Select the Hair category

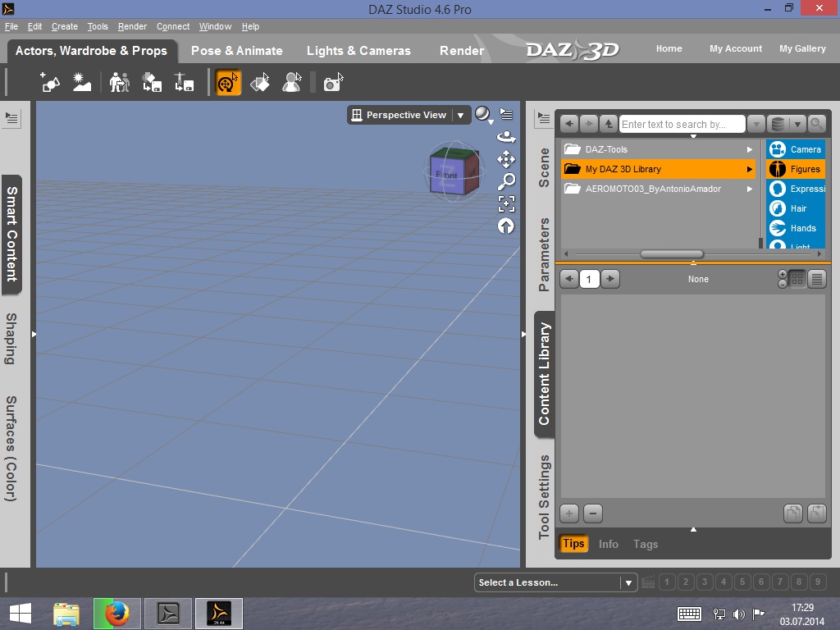pos(796,208)
